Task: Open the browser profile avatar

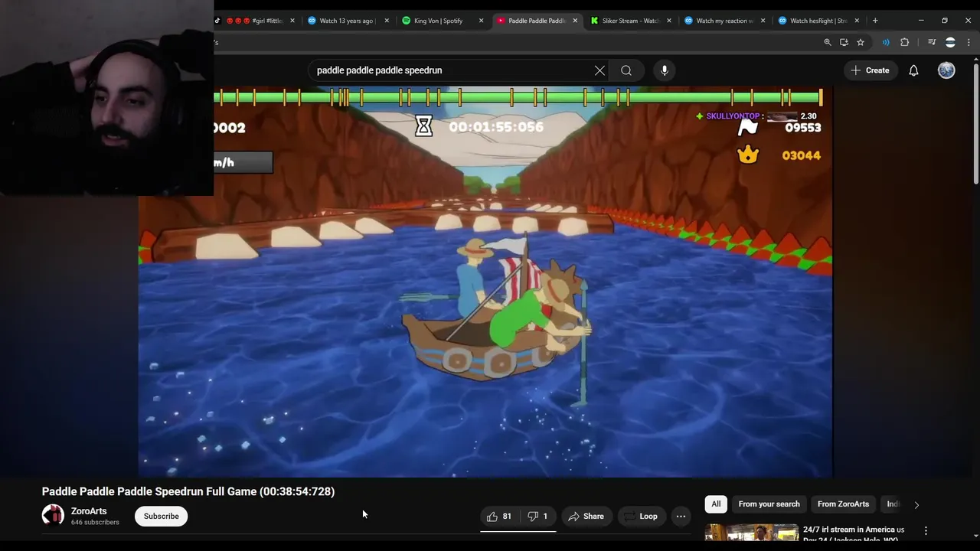Action: pyautogui.click(x=950, y=42)
